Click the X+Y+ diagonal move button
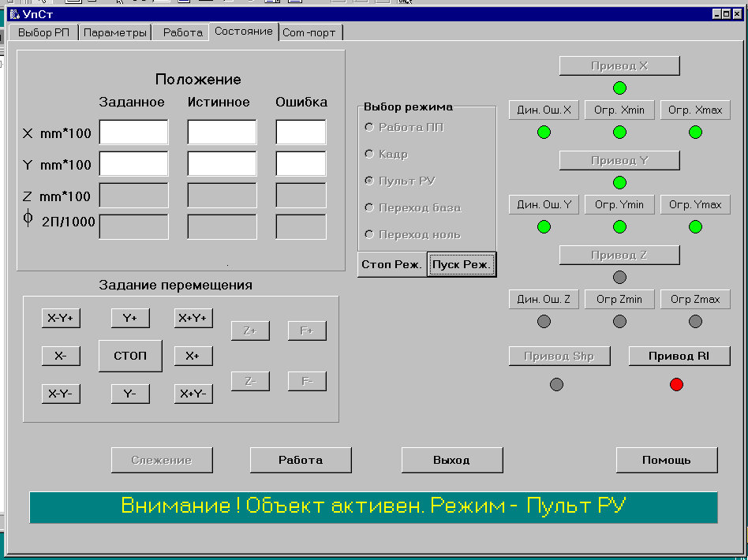This screenshot has height=560, width=748. coord(193,318)
